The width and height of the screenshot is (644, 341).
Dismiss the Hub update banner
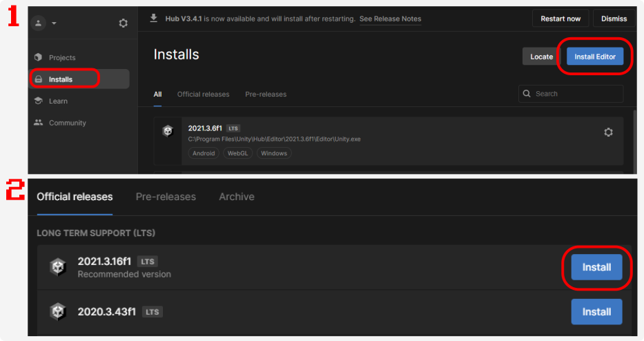[x=614, y=19]
